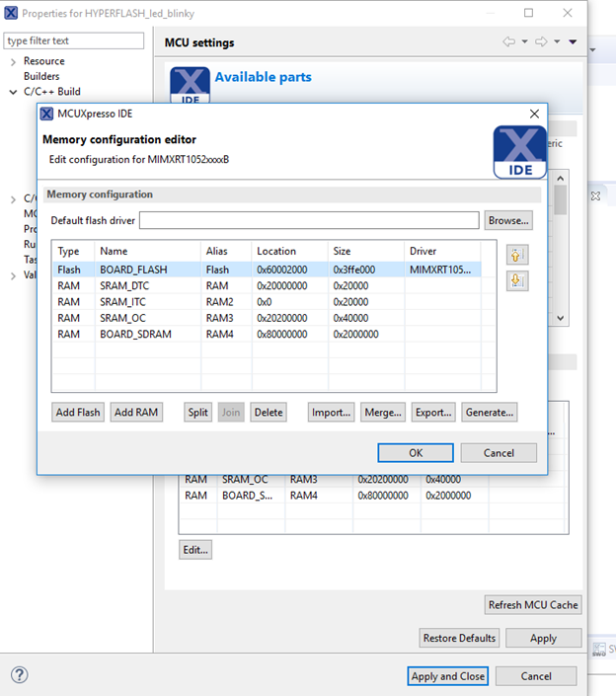
Task: Cancel the Properties dialog
Action: click(536, 676)
